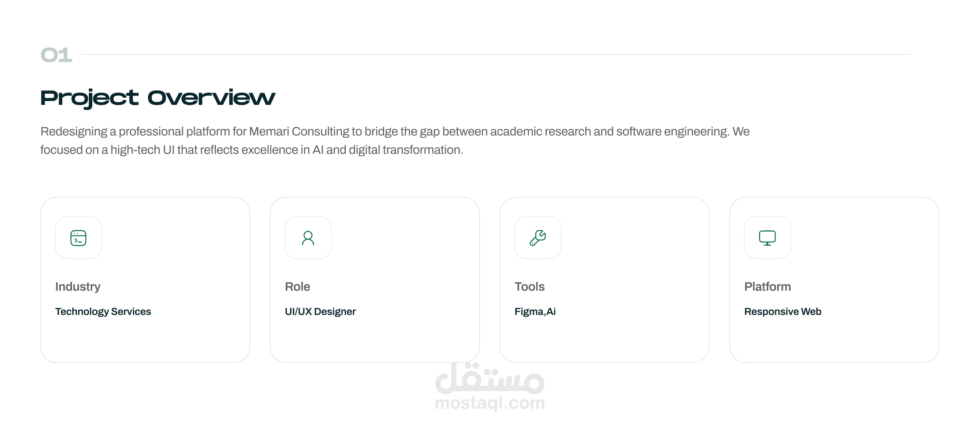Image resolution: width=980 pixels, height=421 pixels.
Task: Click the "01" section number
Action: click(56, 55)
